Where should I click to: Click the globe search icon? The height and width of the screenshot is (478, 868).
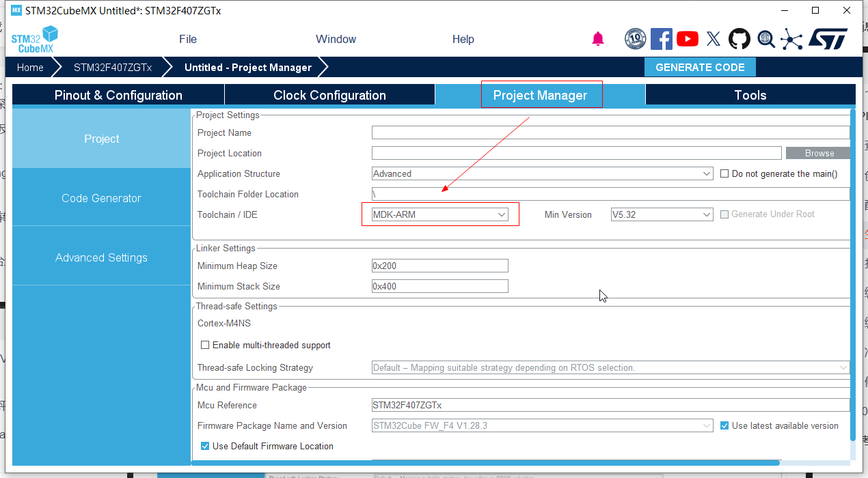pyautogui.click(x=765, y=39)
